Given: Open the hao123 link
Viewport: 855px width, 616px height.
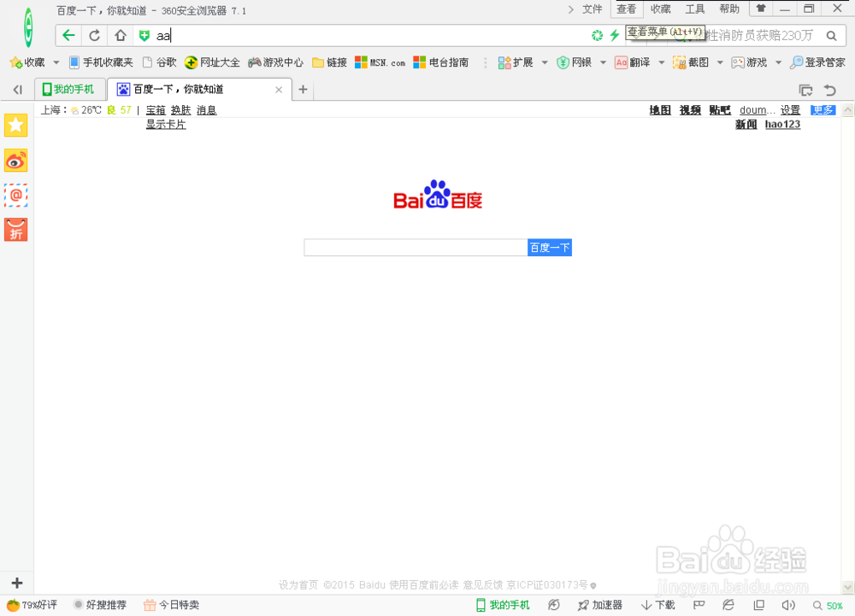Looking at the screenshot, I should point(782,125).
